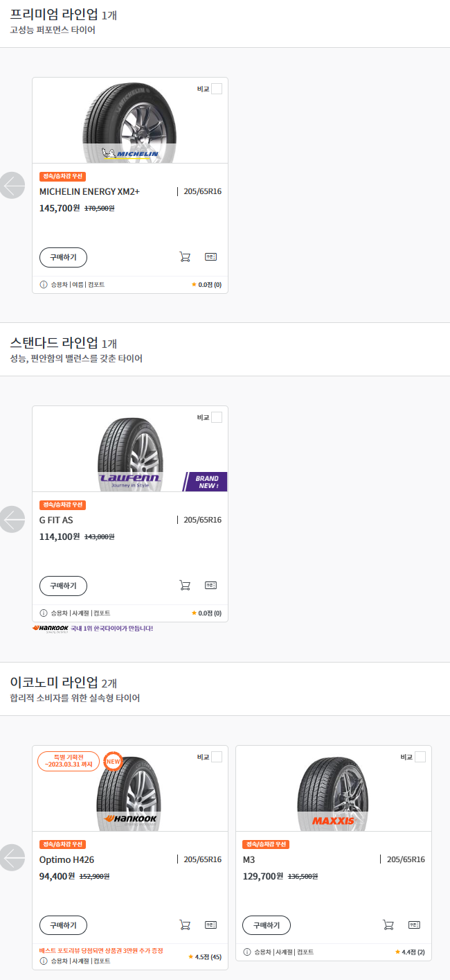450x980 pixels.
Task: Click 정숙/승차감 우선 tag on G FIT AS
Action: coord(62,505)
